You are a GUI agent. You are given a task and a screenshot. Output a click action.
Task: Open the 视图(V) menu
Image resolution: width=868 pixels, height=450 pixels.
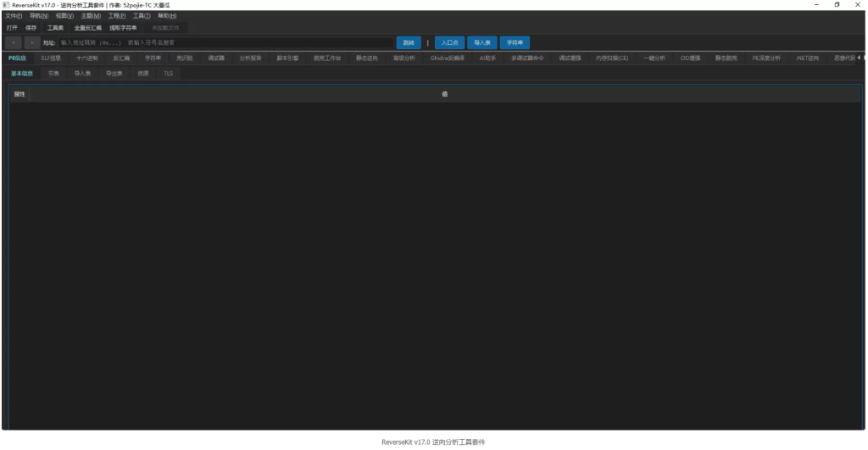pos(64,16)
